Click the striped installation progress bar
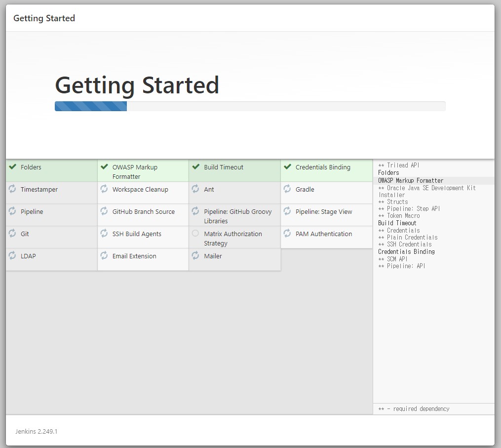Image resolution: width=501 pixels, height=448 pixels. tap(91, 106)
